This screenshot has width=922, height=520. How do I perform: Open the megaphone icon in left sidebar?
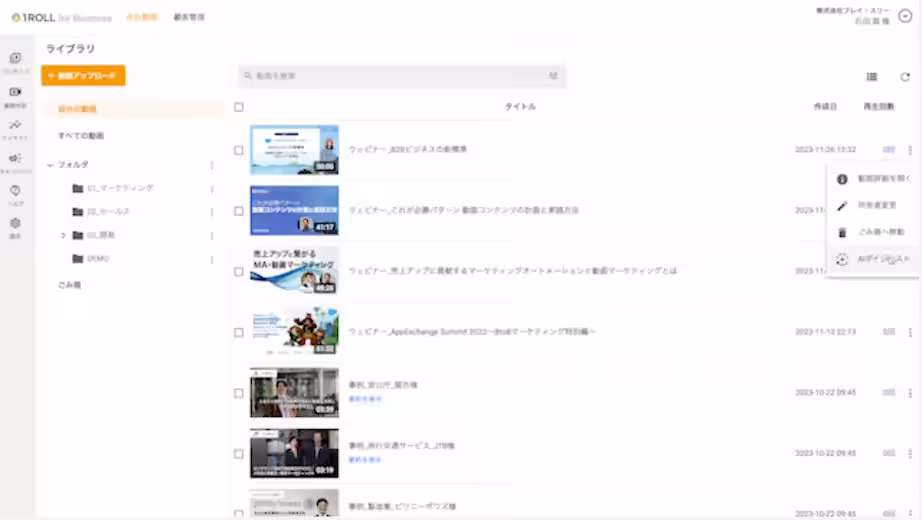pos(15,158)
